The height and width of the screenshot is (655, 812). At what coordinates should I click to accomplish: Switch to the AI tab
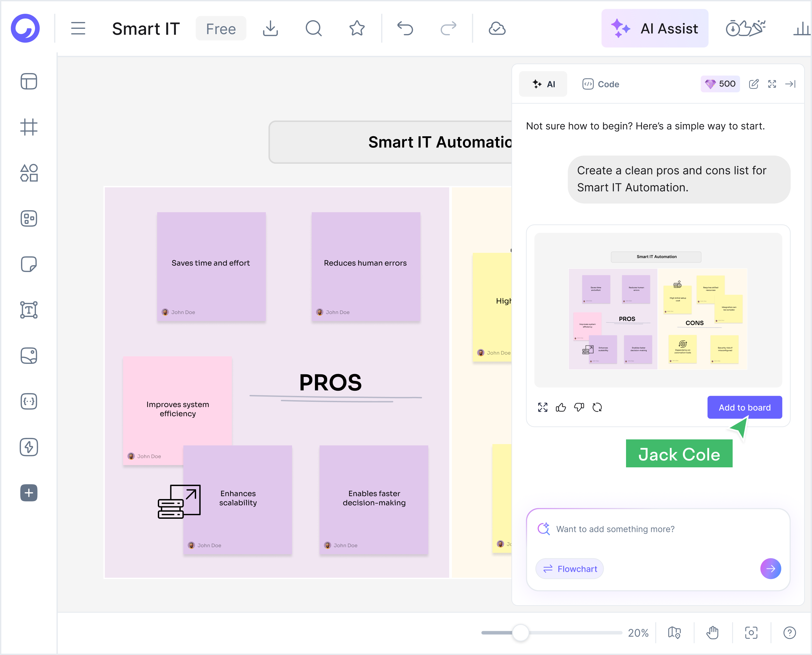(x=543, y=84)
